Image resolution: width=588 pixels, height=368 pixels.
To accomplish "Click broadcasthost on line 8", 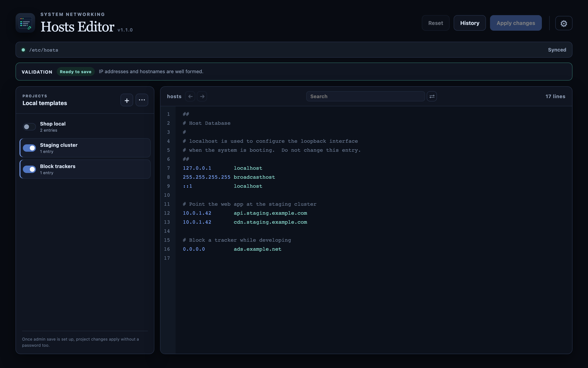I will point(254,177).
